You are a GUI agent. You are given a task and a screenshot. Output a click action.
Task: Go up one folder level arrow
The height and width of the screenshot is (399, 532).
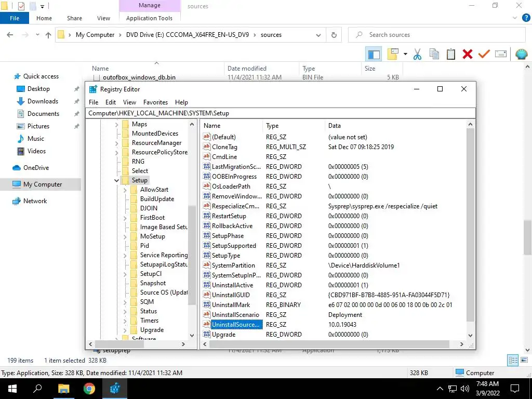click(48, 35)
